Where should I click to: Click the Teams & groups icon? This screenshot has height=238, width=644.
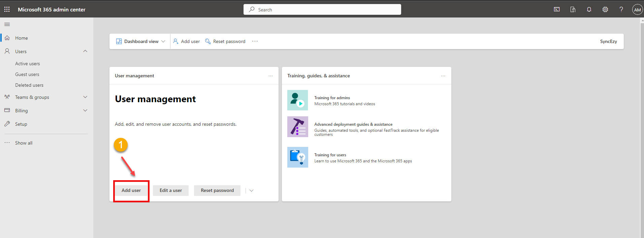[x=7, y=97]
